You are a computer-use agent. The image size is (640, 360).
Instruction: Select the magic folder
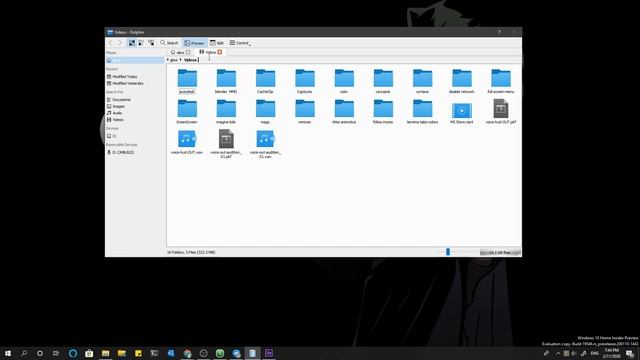pos(265,111)
